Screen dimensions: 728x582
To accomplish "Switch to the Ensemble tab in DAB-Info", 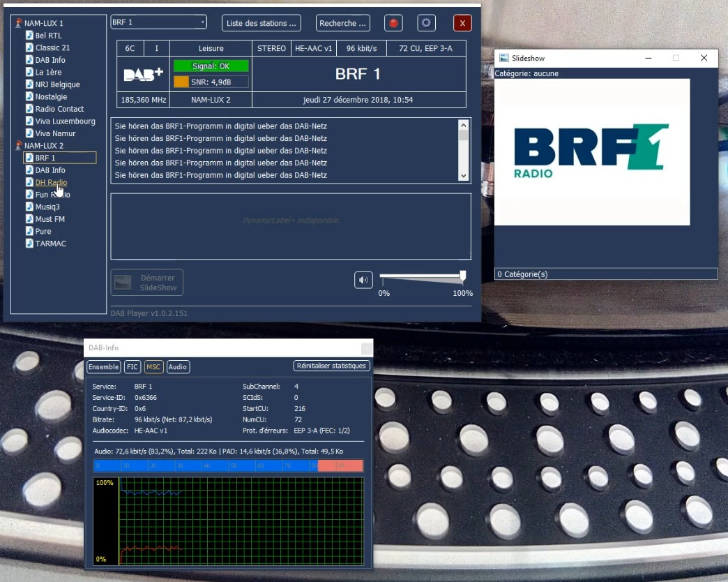I will pyautogui.click(x=103, y=367).
